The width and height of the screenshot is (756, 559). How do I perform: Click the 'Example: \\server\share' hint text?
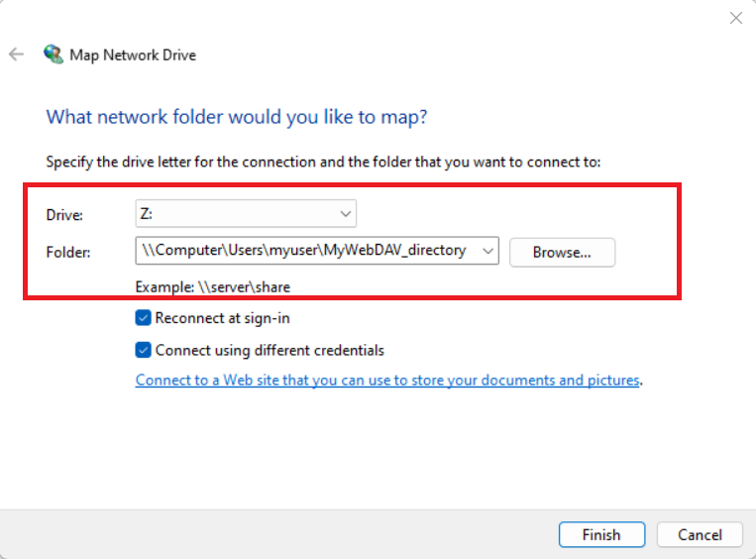(x=213, y=287)
